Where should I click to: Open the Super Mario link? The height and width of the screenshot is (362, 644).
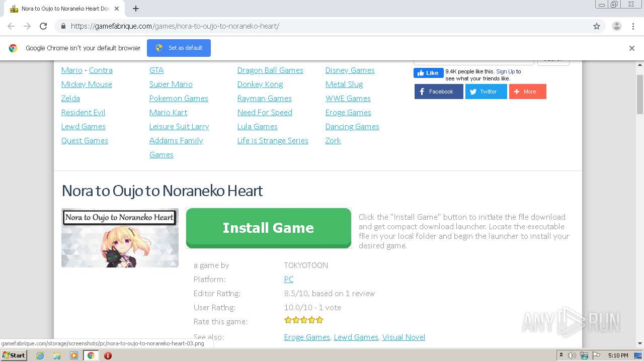pyautogui.click(x=171, y=84)
